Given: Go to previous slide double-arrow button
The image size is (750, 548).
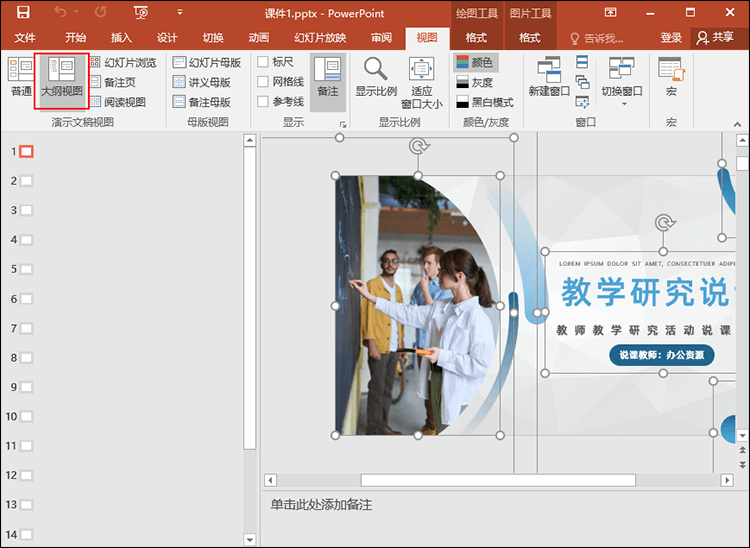Looking at the screenshot, I should (742, 450).
